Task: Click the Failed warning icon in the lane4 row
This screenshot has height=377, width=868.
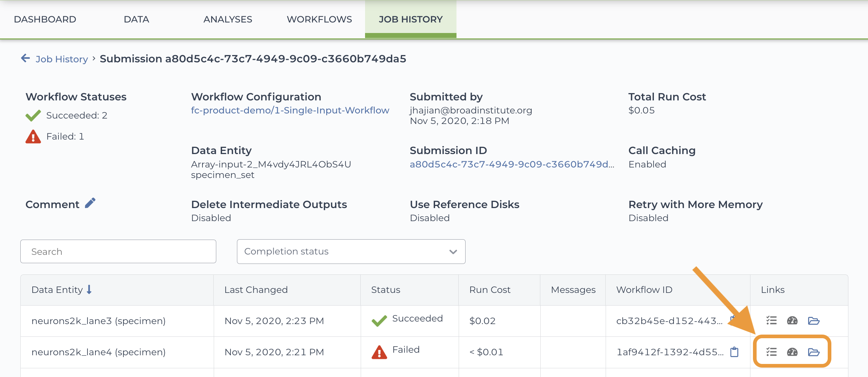Action: pyautogui.click(x=379, y=352)
